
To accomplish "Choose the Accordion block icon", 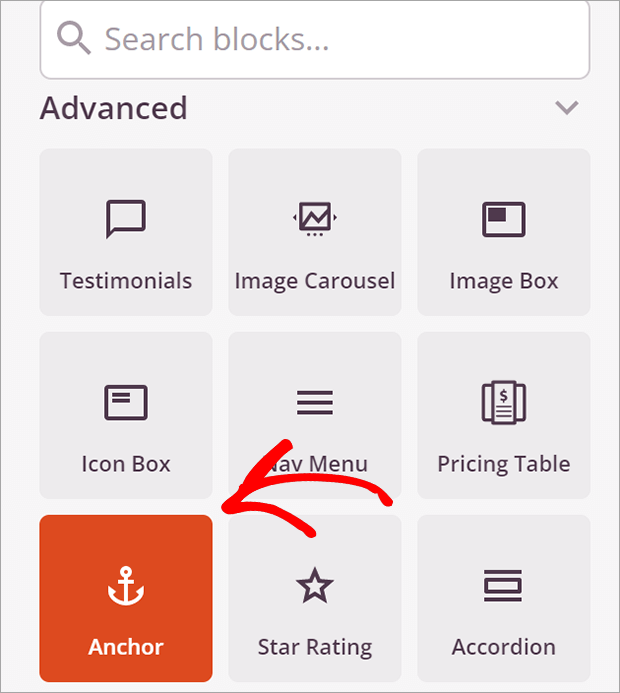I will click(503, 586).
